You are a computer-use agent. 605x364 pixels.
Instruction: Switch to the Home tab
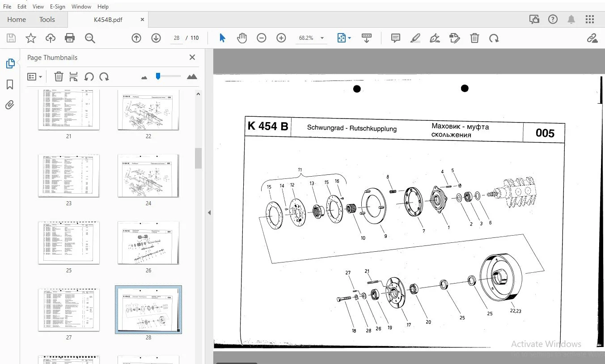pos(17,20)
